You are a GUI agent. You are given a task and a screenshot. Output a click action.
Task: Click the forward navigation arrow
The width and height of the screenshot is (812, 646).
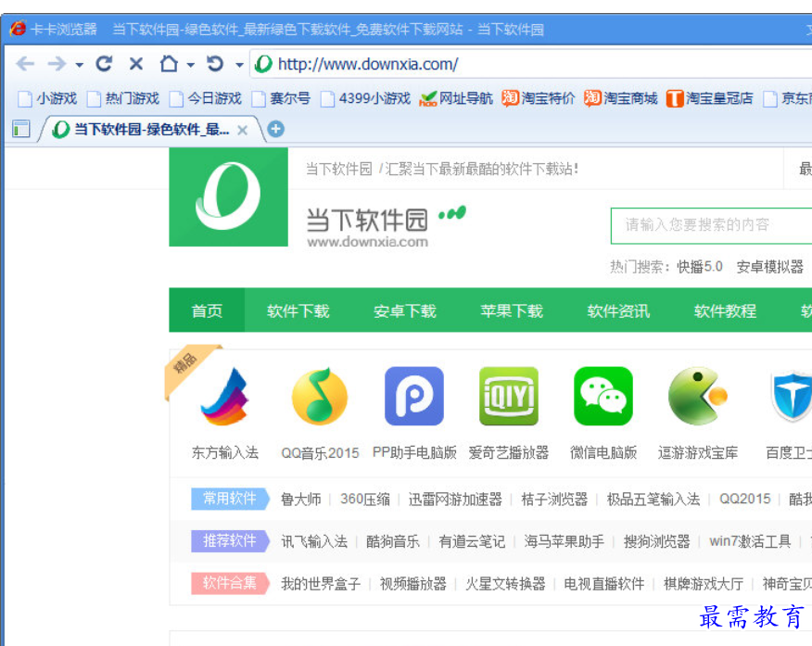coord(57,64)
